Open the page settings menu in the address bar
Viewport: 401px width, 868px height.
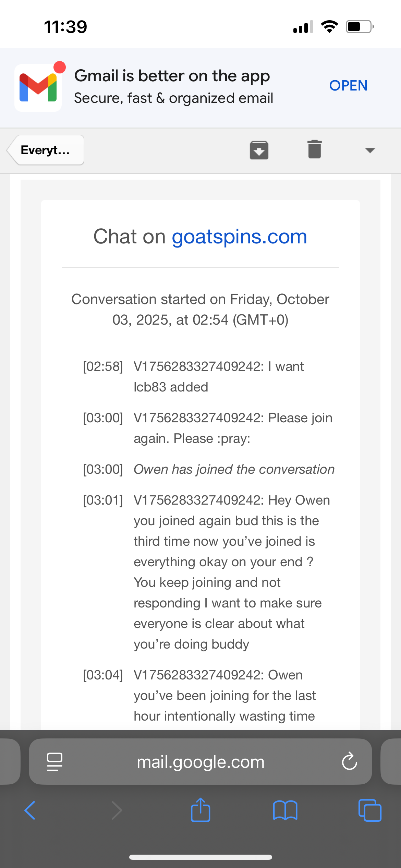[x=54, y=762]
